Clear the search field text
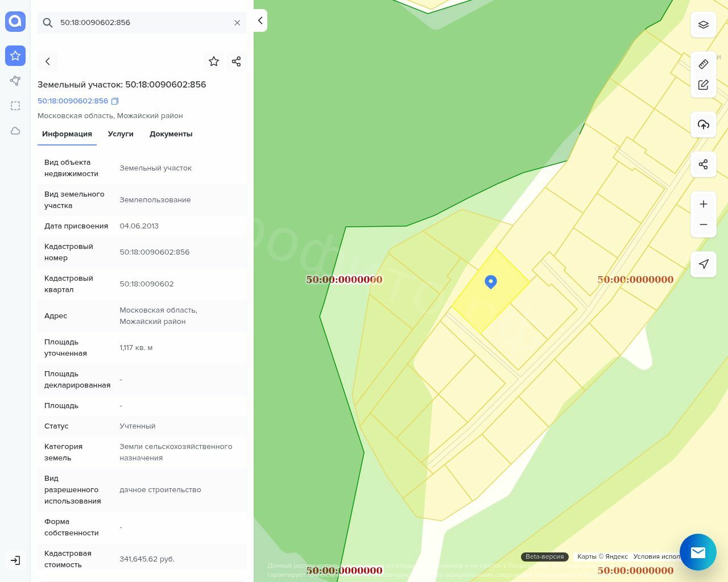Viewport: 728px width, 582px height. click(x=237, y=23)
